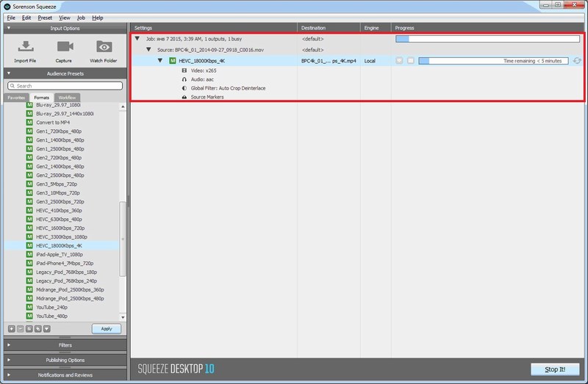Open the Edit menu
The image size is (588, 384).
tap(26, 18)
